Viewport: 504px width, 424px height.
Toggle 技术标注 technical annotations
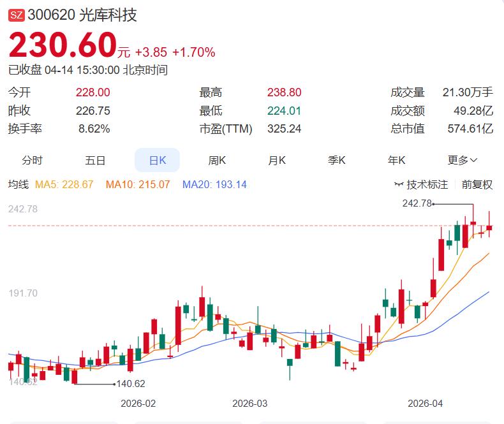coord(427,184)
